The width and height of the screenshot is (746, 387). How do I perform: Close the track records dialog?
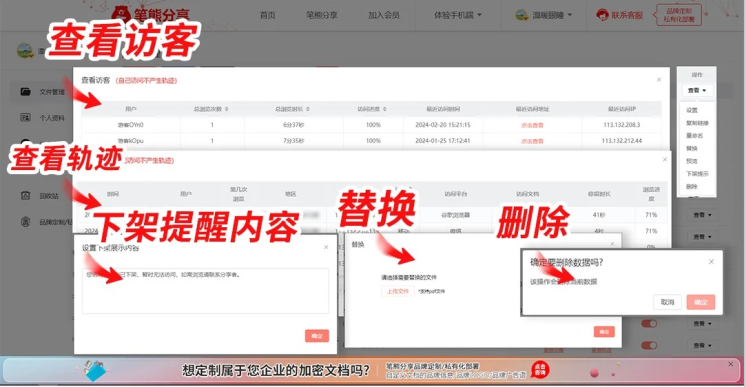point(665,159)
